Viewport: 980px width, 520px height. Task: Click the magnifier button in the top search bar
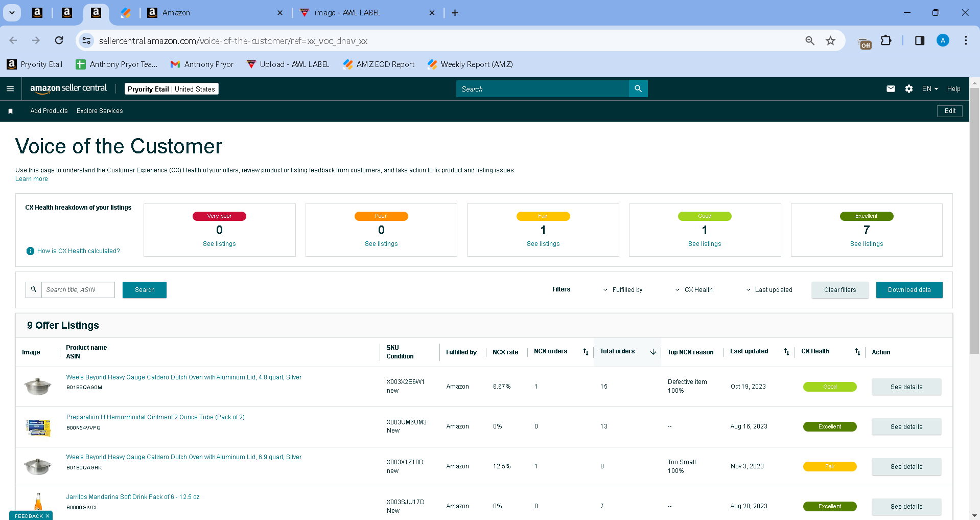point(638,89)
